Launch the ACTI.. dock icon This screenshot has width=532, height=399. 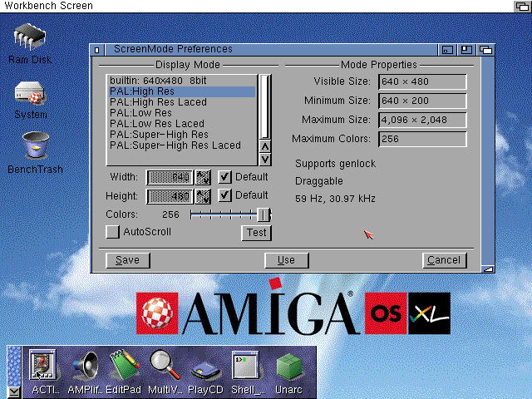click(42, 365)
